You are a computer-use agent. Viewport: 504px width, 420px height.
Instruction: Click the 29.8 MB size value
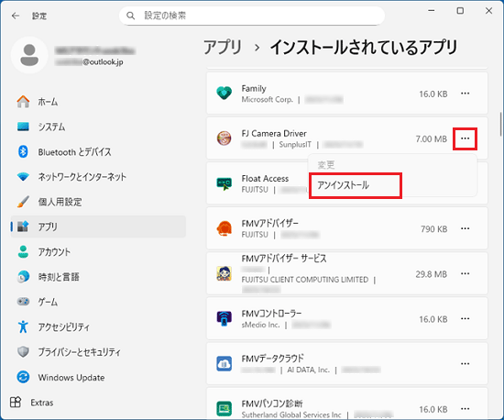pyautogui.click(x=432, y=274)
